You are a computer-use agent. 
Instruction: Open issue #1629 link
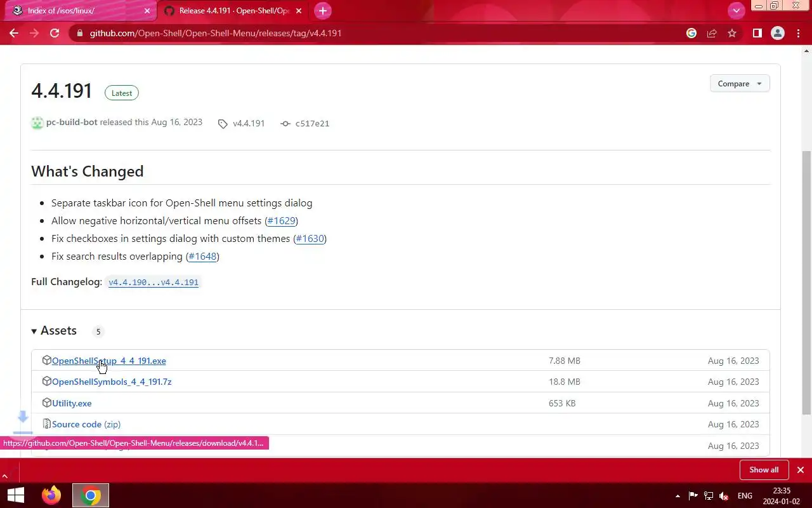click(x=281, y=221)
